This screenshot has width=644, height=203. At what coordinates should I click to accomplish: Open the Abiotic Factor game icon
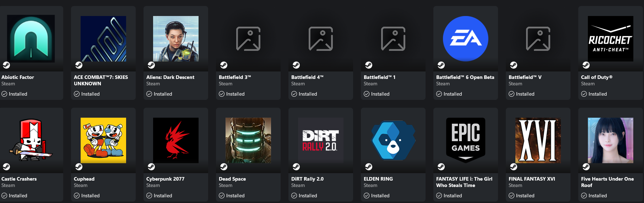click(x=31, y=39)
